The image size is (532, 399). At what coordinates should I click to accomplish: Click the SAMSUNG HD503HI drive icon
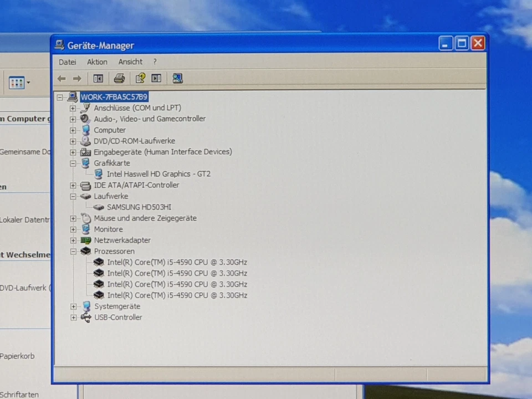[99, 207]
